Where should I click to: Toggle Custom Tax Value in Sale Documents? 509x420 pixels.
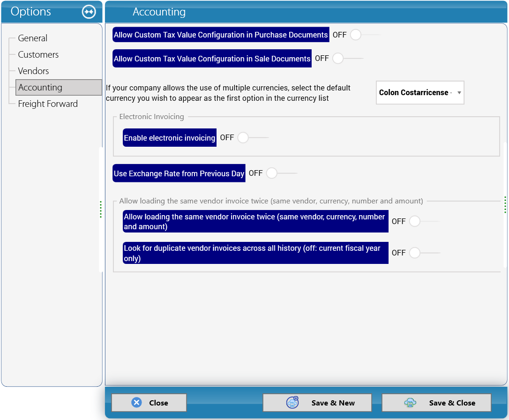tap(348, 59)
